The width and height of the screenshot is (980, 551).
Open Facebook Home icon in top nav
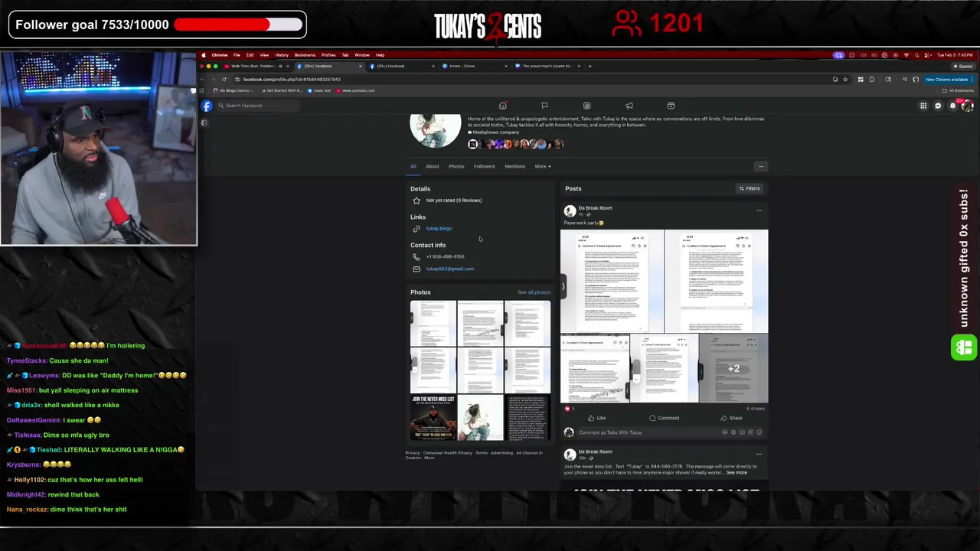point(502,106)
